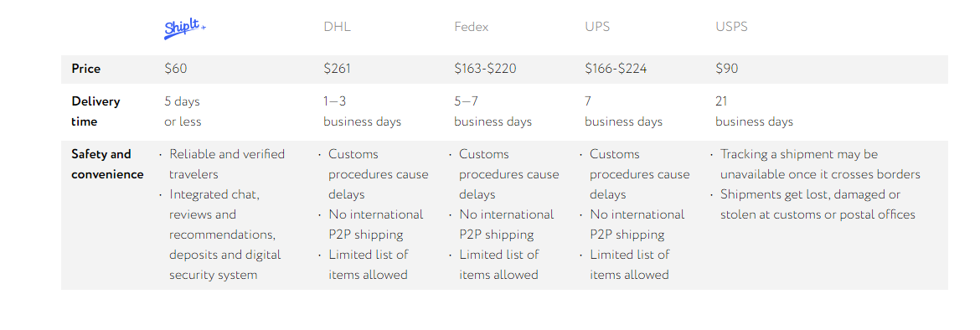This screenshot has height=330, width=980.
Task: Select the UPS column header
Action: coord(597,27)
